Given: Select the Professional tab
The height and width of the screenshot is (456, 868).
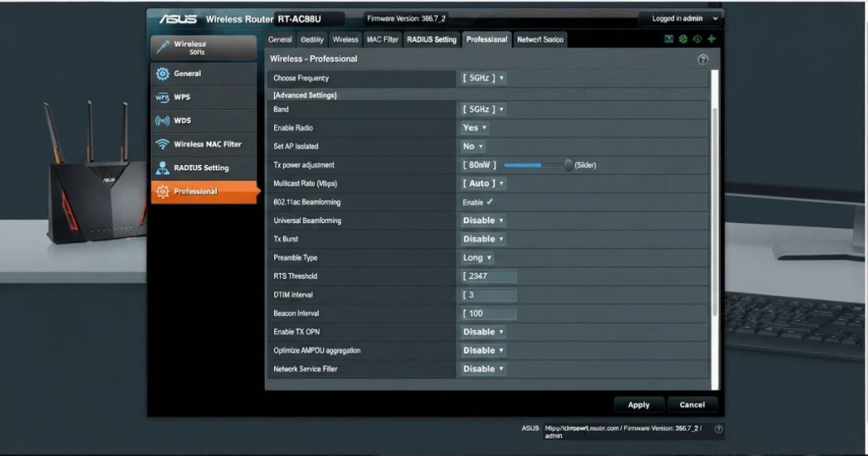Looking at the screenshot, I should pos(487,41).
